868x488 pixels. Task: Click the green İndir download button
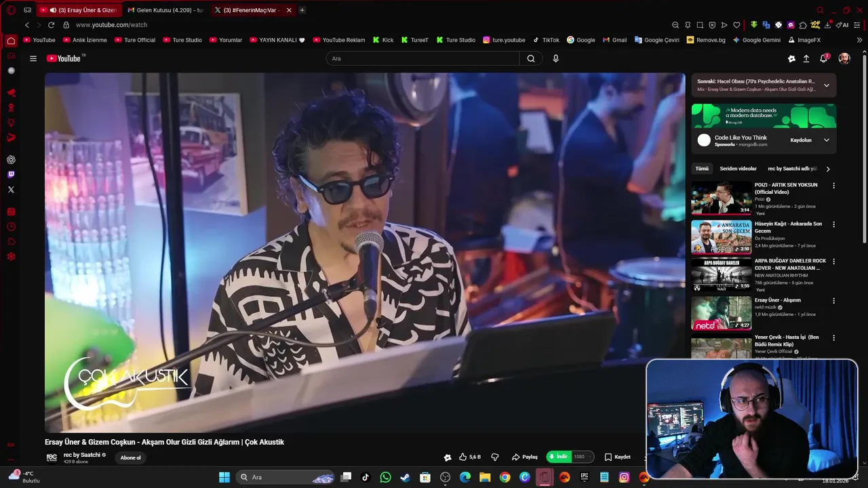pos(559,457)
